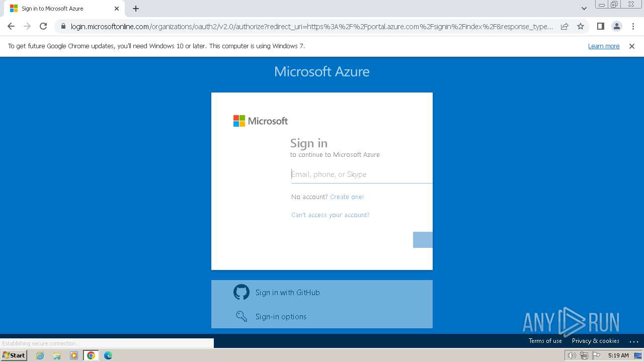Restore down the Chrome window
The width and height of the screenshot is (644, 362).
pyautogui.click(x=614, y=5)
